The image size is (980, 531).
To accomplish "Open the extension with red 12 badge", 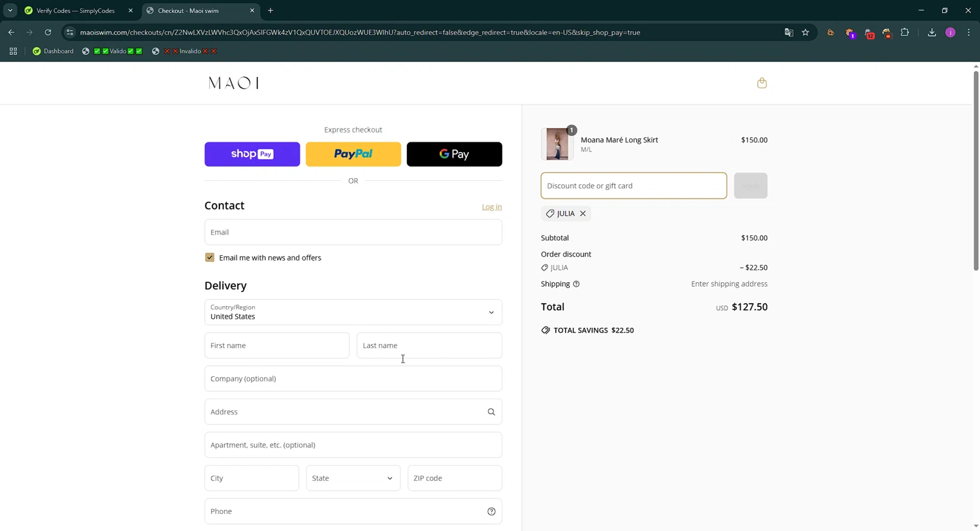I will click(x=868, y=33).
